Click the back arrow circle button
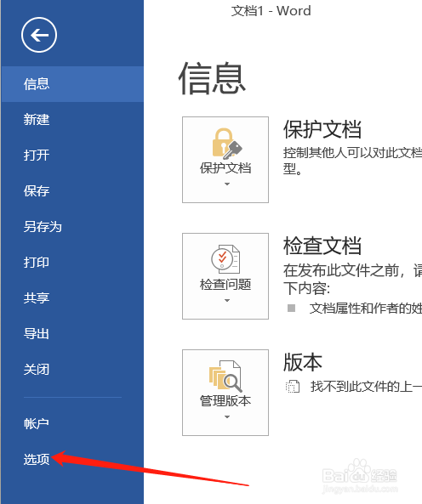422x504 pixels. (39, 35)
